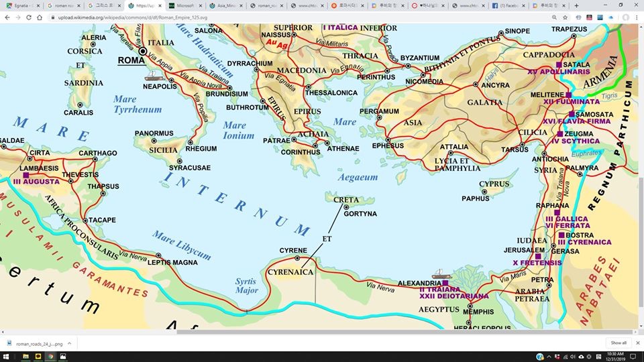Switch to the Facebook tab
644x362 pixels.
pyautogui.click(x=508, y=6)
